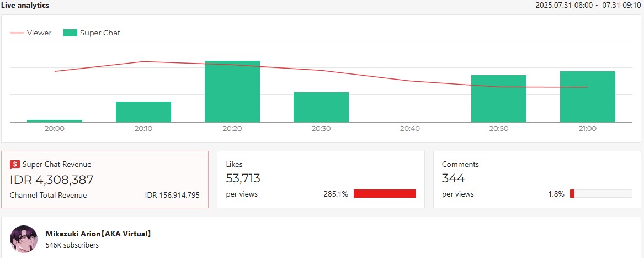This screenshot has width=644, height=258.
Task: Click the Super Chat bar at 20:20
Action: pos(232,91)
